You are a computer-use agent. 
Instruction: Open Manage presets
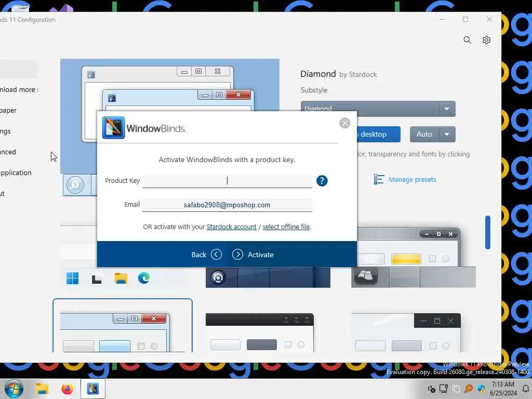(412, 179)
